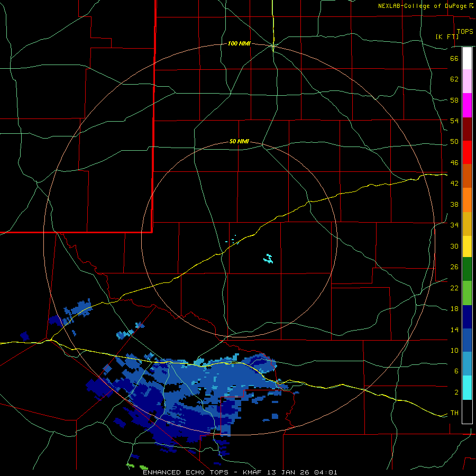Click the two small green echoes at the bottom edge
476x476 pixels.
click(137, 466)
